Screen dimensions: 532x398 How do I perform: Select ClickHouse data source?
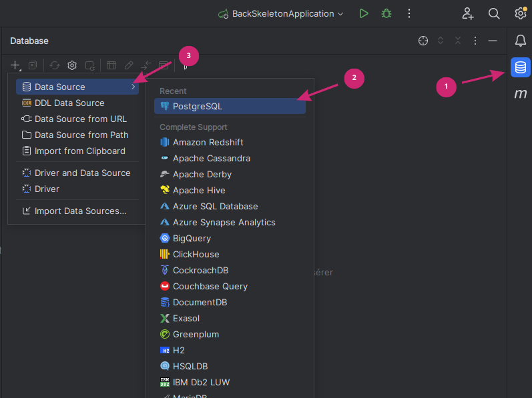(x=230, y=254)
